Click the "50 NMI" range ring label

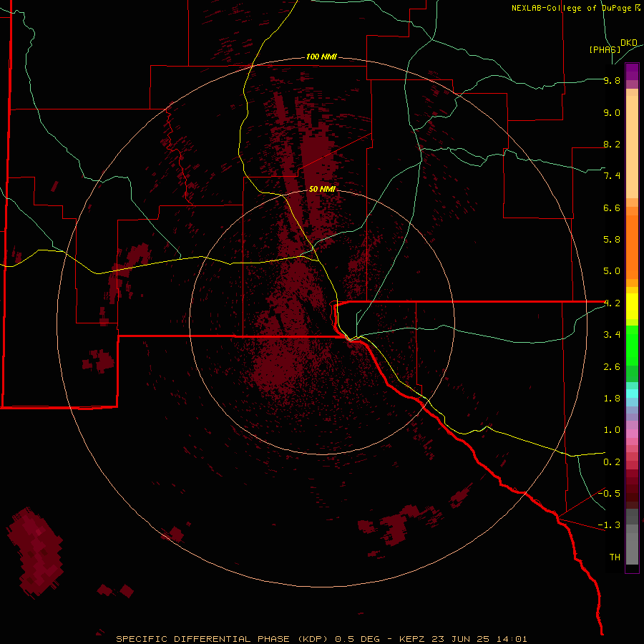(x=322, y=189)
